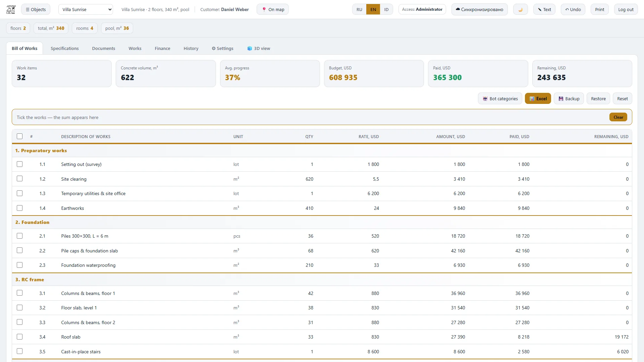
Task: Show the object On map
Action: coord(273,9)
